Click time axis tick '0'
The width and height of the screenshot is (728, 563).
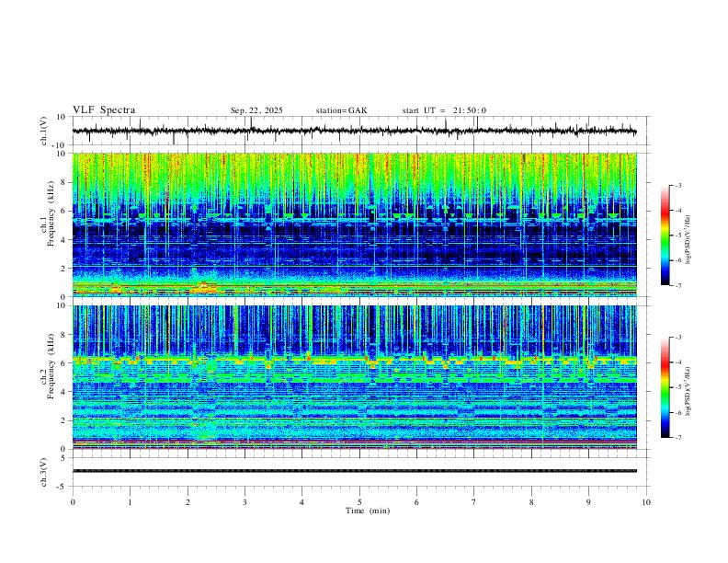click(73, 502)
